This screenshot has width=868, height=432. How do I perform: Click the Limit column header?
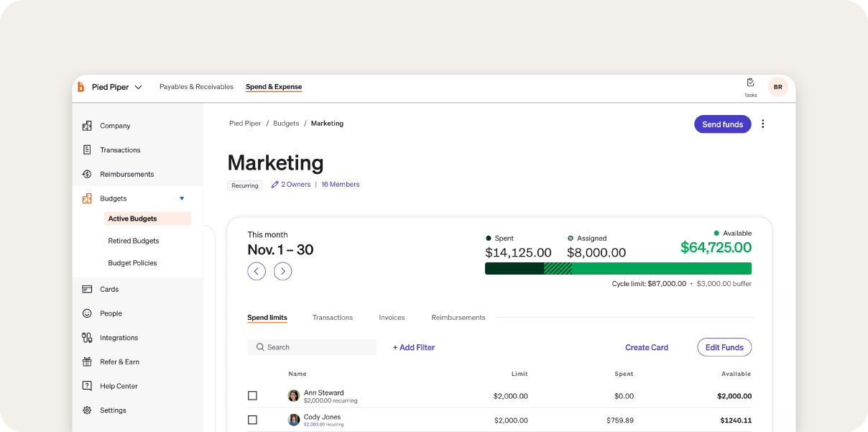520,374
